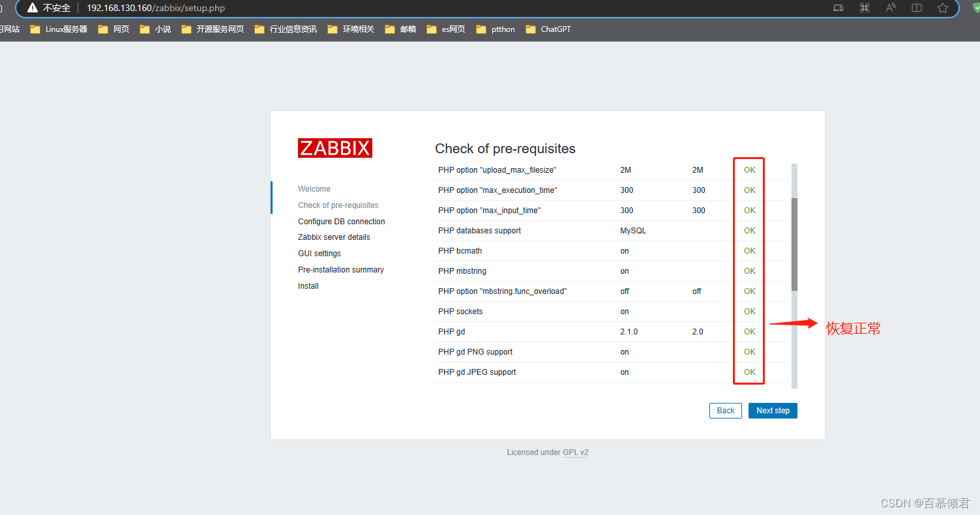Click PHP gd PNG support row label

(x=475, y=352)
